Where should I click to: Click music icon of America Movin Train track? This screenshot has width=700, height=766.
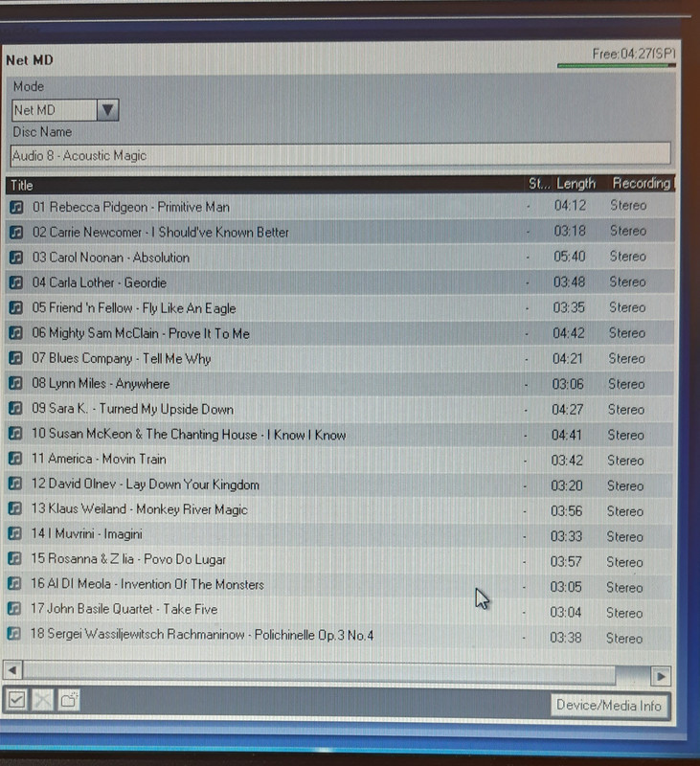click(x=15, y=459)
